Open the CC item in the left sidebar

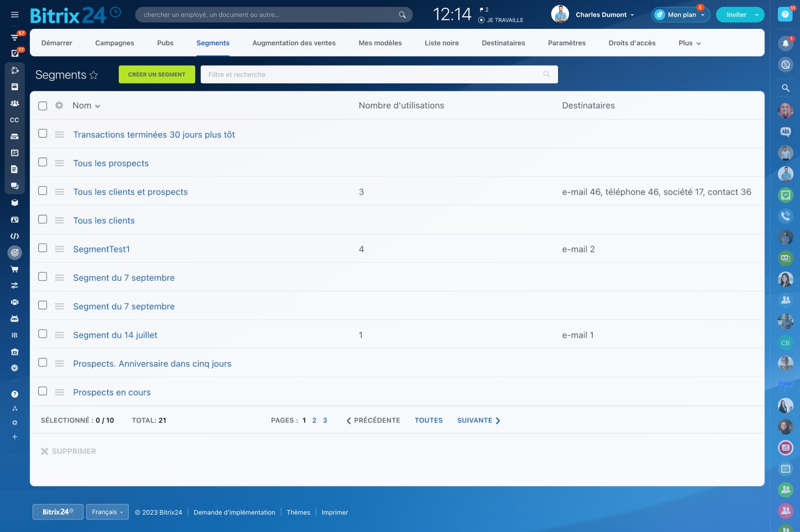[15, 120]
